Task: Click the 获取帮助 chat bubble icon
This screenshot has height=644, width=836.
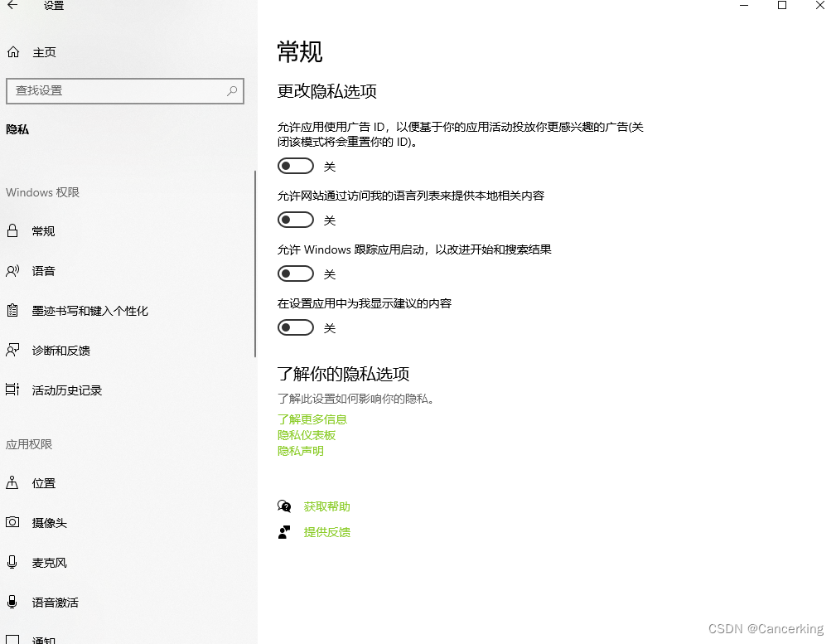Action: 284,506
